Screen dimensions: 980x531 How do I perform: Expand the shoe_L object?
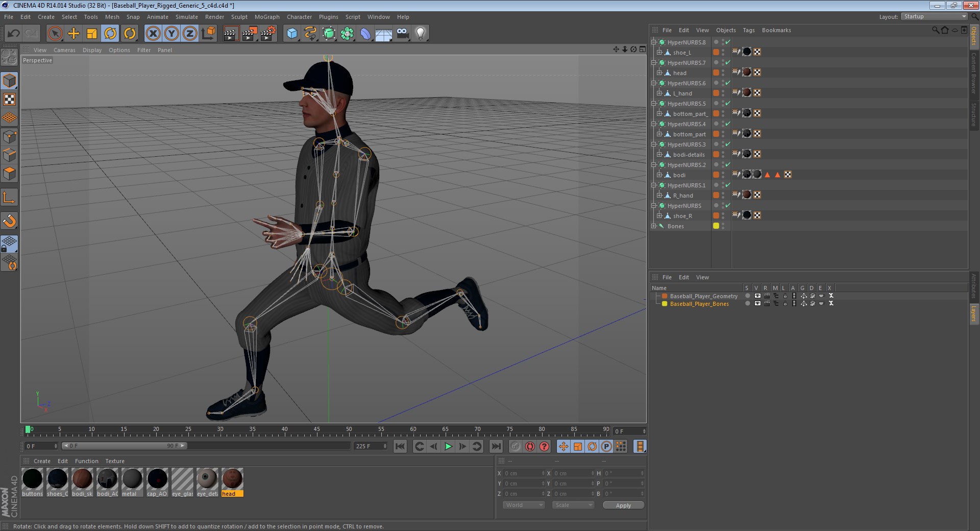point(659,52)
